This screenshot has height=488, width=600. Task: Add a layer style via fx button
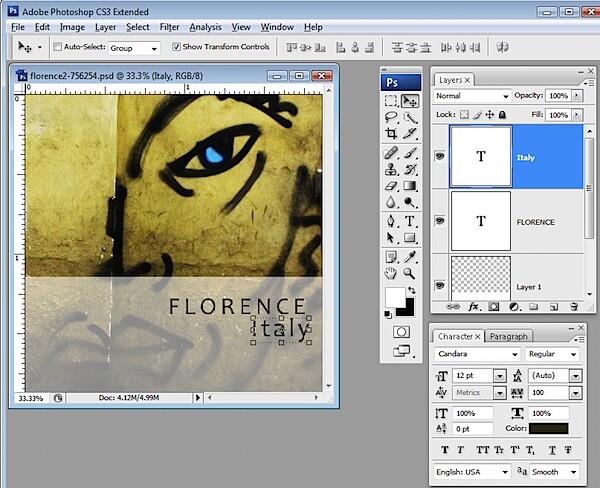tap(473, 307)
